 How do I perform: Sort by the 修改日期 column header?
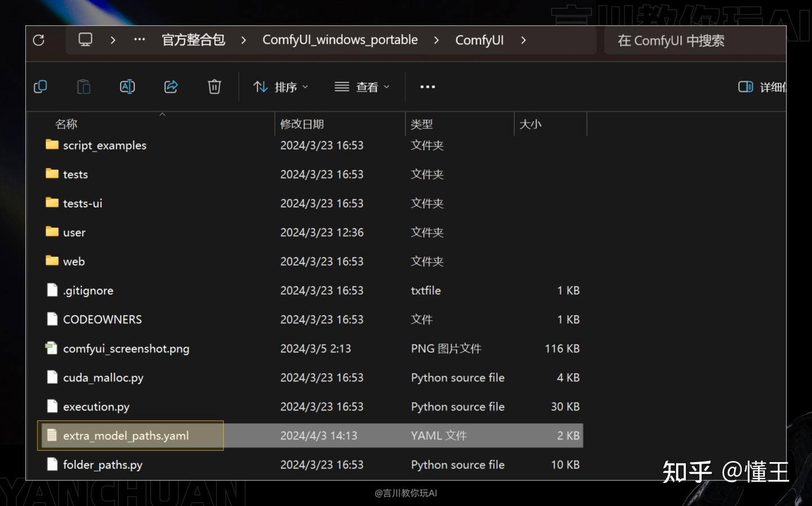click(x=302, y=124)
